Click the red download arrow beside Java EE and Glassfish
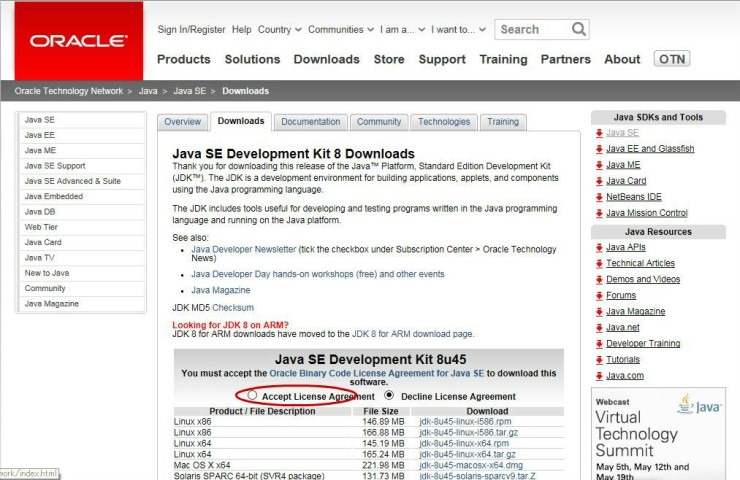Screen dimensions: 740x480 point(599,149)
